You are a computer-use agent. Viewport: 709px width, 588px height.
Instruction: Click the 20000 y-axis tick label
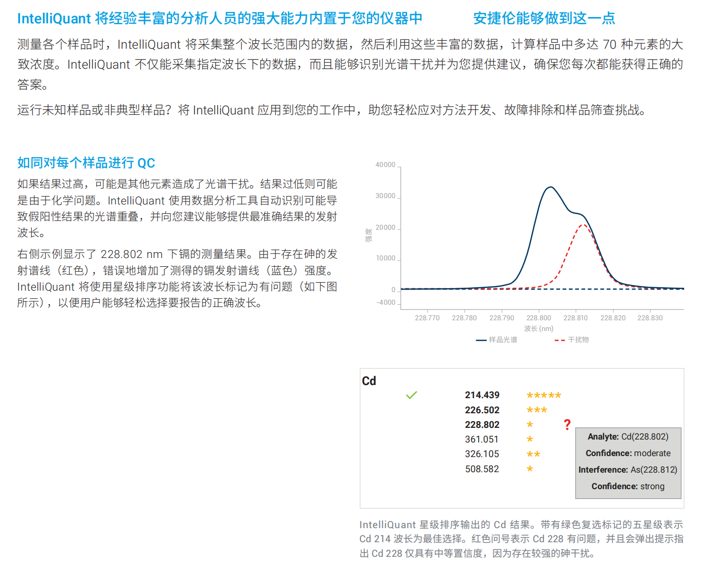pyautogui.click(x=386, y=227)
